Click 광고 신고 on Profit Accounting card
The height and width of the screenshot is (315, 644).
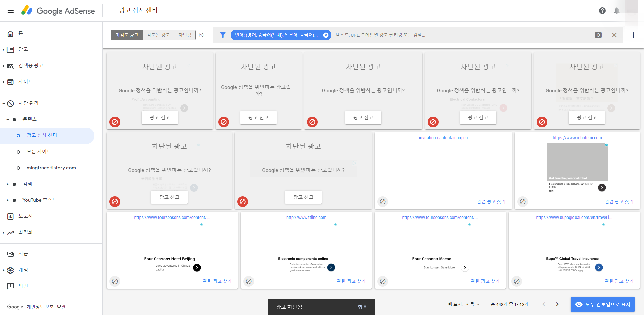point(160,117)
